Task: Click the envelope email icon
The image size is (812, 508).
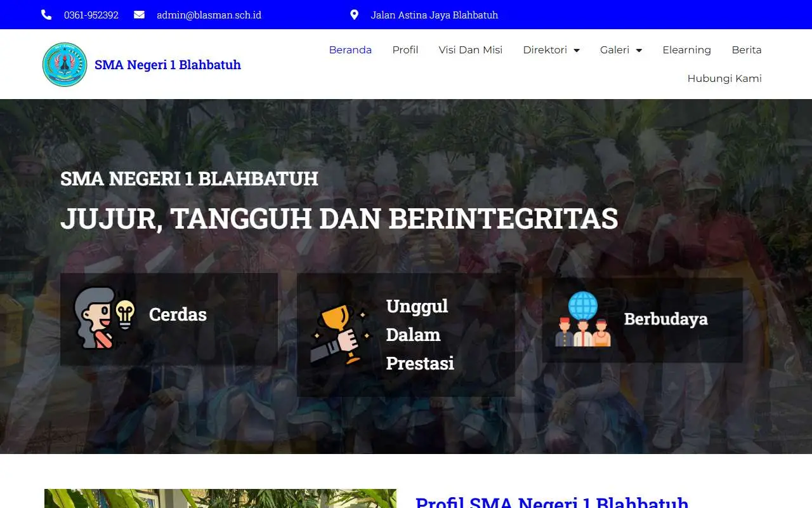Action: pyautogui.click(x=139, y=15)
